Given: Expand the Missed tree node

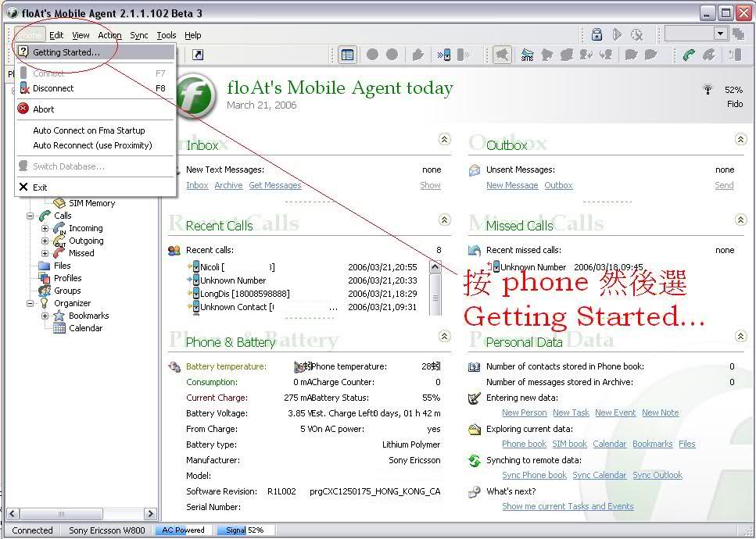Looking at the screenshot, I should tap(45, 253).
